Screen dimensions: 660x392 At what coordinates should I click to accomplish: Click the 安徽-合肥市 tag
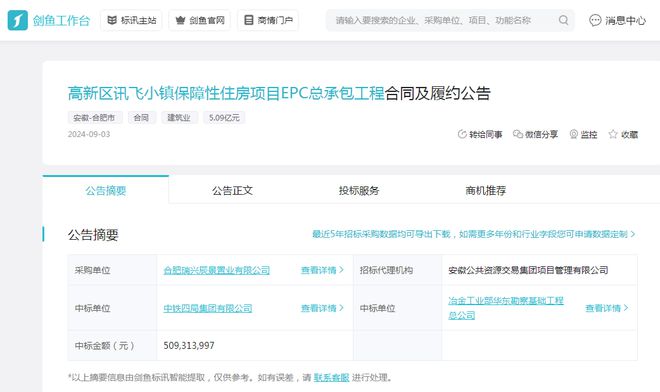tap(95, 117)
